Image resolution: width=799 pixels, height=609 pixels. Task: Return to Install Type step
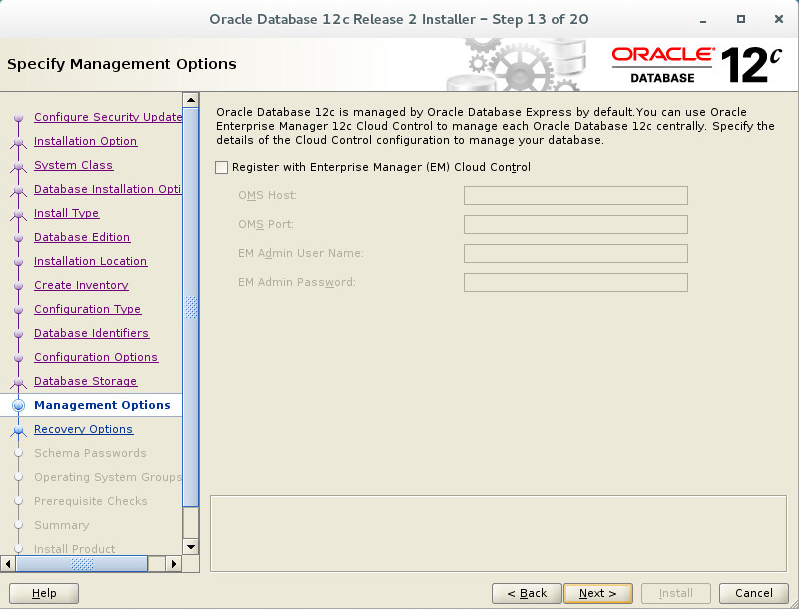click(66, 213)
